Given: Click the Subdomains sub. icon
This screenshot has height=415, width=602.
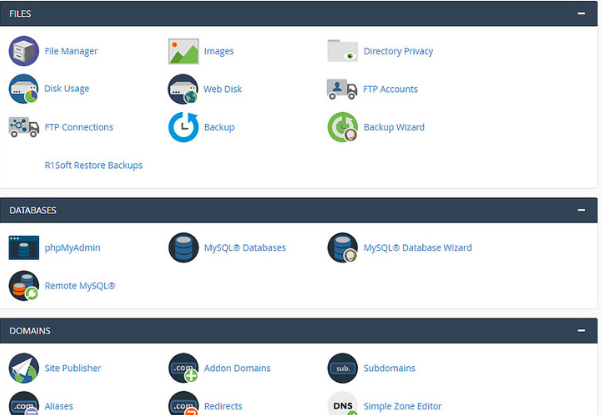Looking at the screenshot, I should click(342, 368).
